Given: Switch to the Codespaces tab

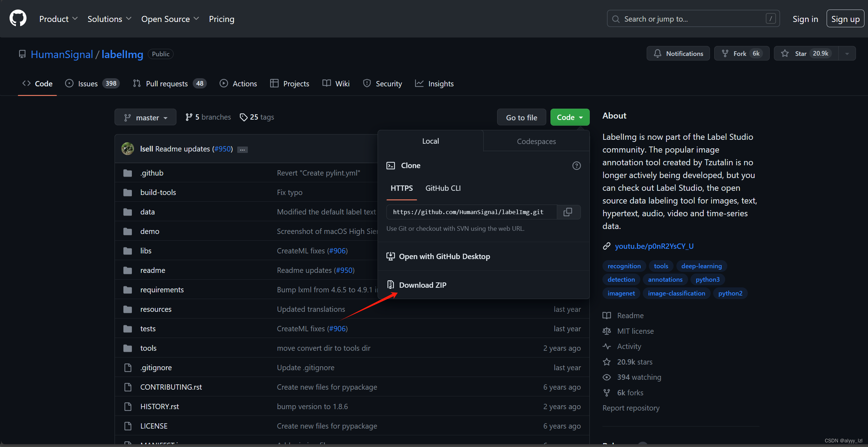Looking at the screenshot, I should click(x=536, y=141).
